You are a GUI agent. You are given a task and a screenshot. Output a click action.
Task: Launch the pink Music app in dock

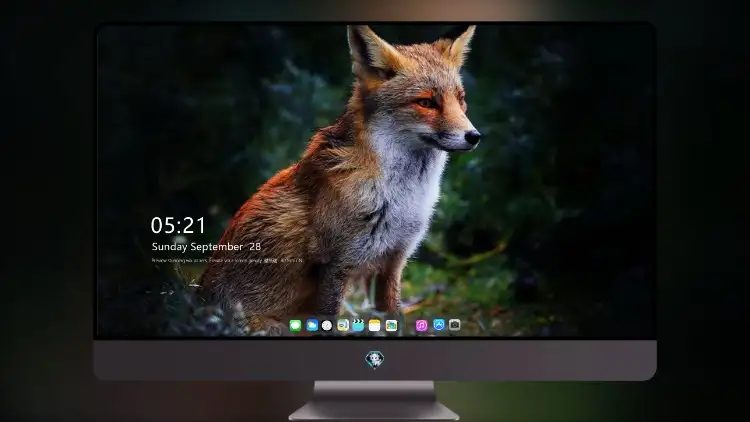coord(421,326)
